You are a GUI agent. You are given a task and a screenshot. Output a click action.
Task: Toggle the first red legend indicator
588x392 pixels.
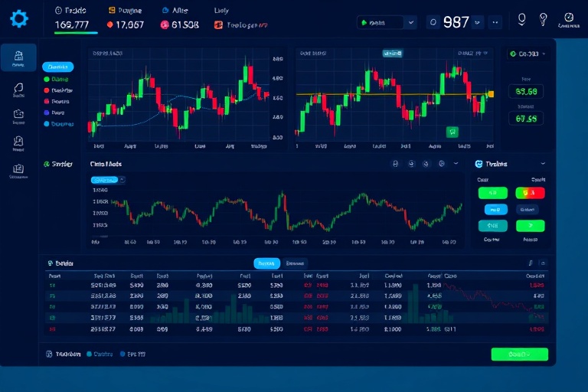47,90
